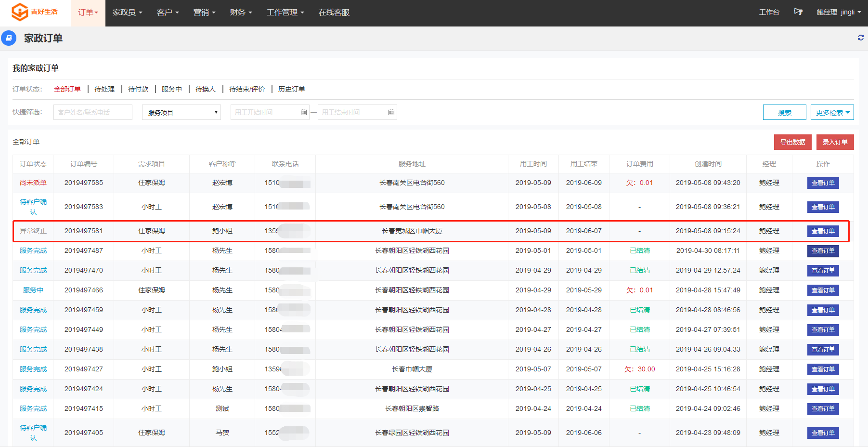View order 2019497585 via 查看订单
Image resolution: width=868 pixels, height=447 pixels.
pyautogui.click(x=823, y=183)
